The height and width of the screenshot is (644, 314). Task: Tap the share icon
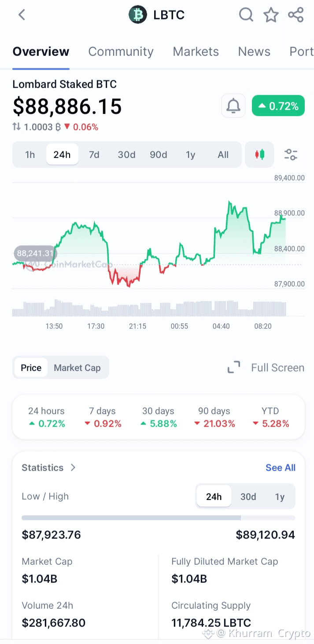[296, 15]
